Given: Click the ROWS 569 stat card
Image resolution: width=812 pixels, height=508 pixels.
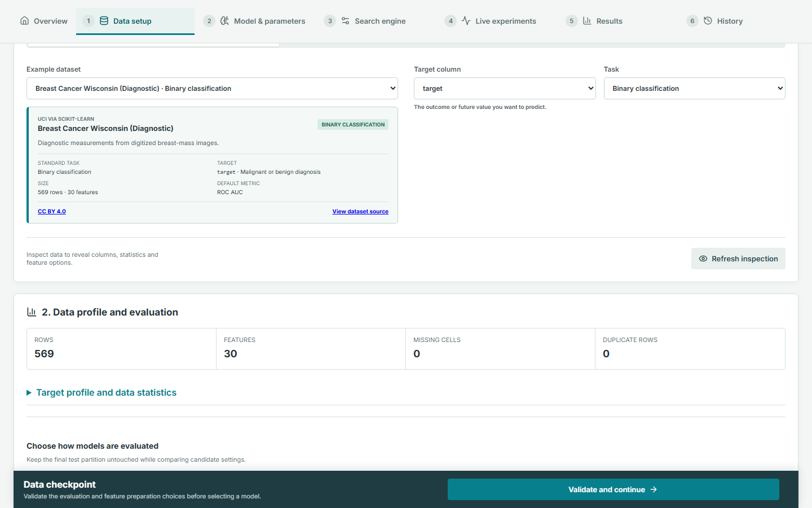Looking at the screenshot, I should [x=121, y=349].
